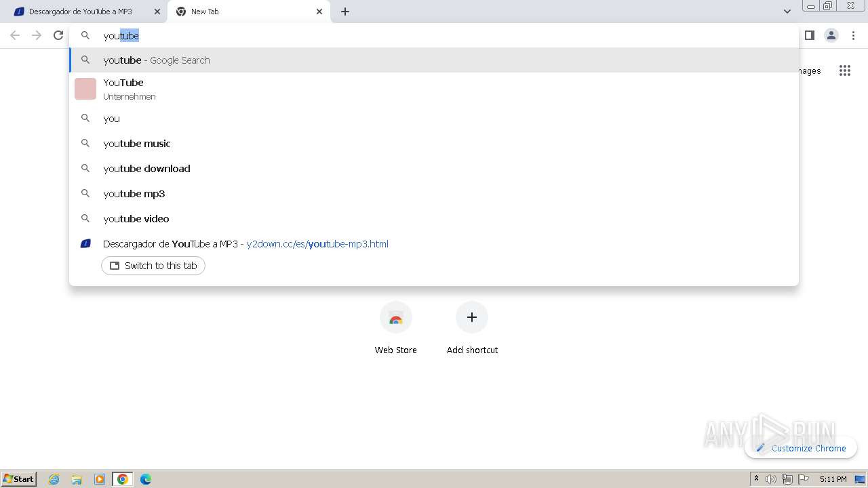The image size is (868, 488).
Task: Open the profile avatar menu
Action: 831,35
